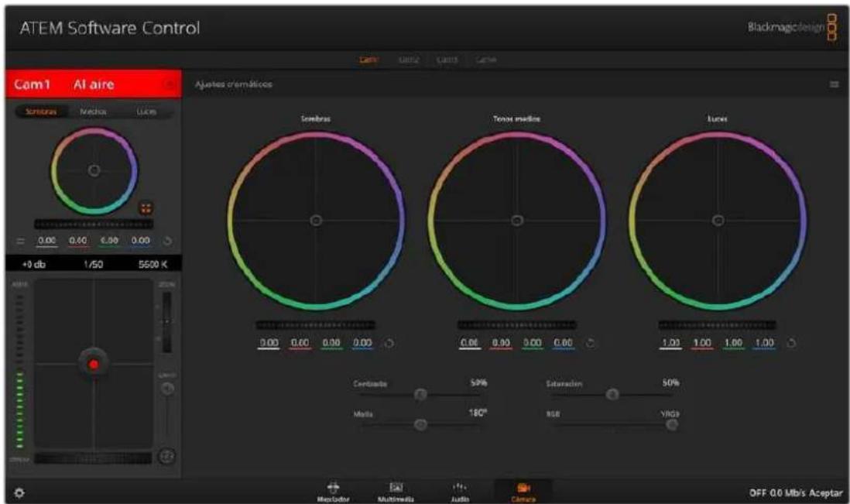Click the center point of the large Sombras wheel

click(316, 221)
